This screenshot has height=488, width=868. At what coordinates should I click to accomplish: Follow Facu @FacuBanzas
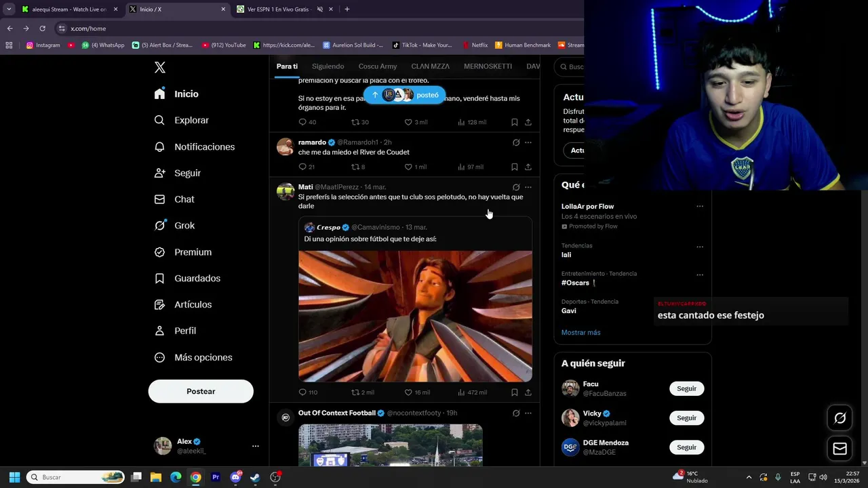[686, 388]
